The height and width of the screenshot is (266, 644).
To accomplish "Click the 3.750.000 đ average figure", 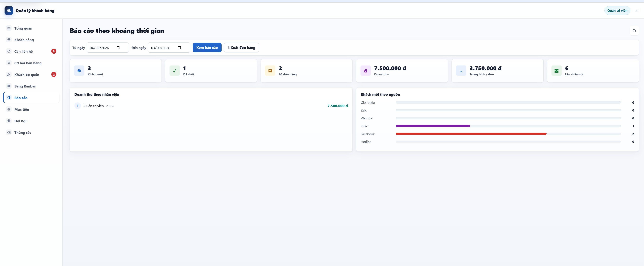I will click(x=486, y=68).
